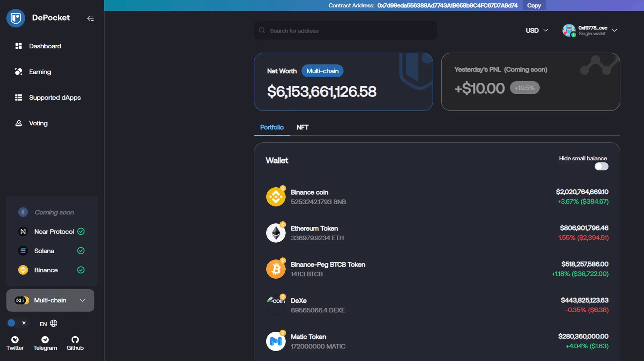This screenshot has width=644, height=361.
Task: Collapse the sidebar with the arrow icon
Action: 90,18
